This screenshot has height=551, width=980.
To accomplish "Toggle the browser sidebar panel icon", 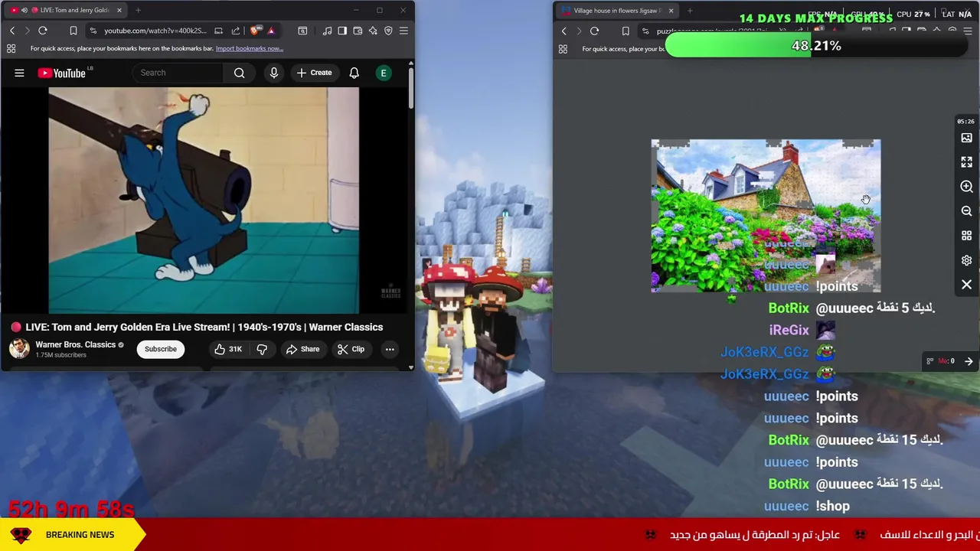I will point(342,31).
